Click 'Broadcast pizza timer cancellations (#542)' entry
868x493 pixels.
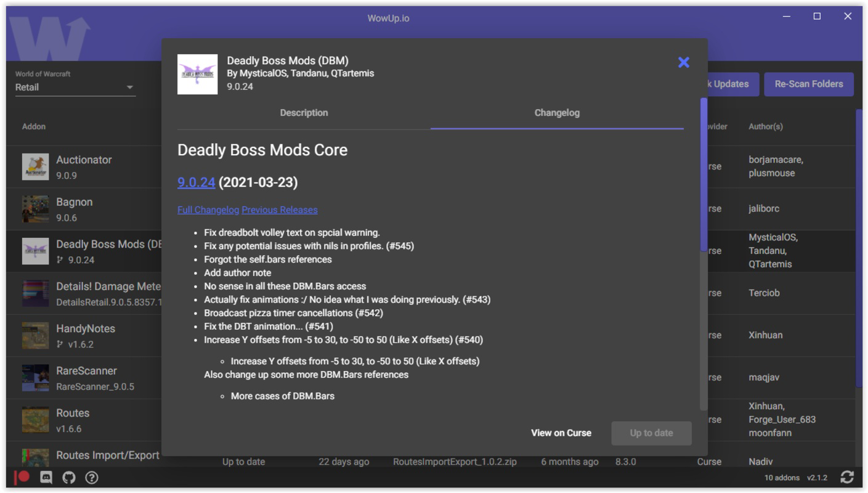pos(293,313)
